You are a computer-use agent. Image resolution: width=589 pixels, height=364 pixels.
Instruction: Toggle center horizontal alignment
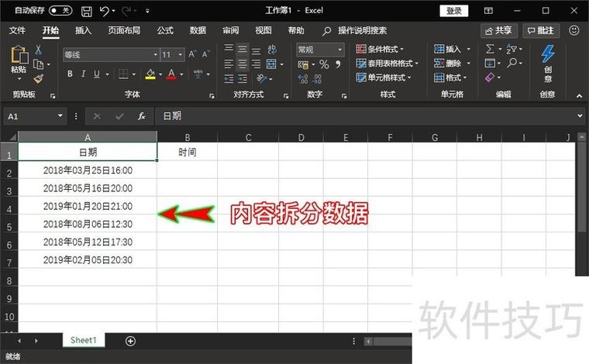pos(243,64)
